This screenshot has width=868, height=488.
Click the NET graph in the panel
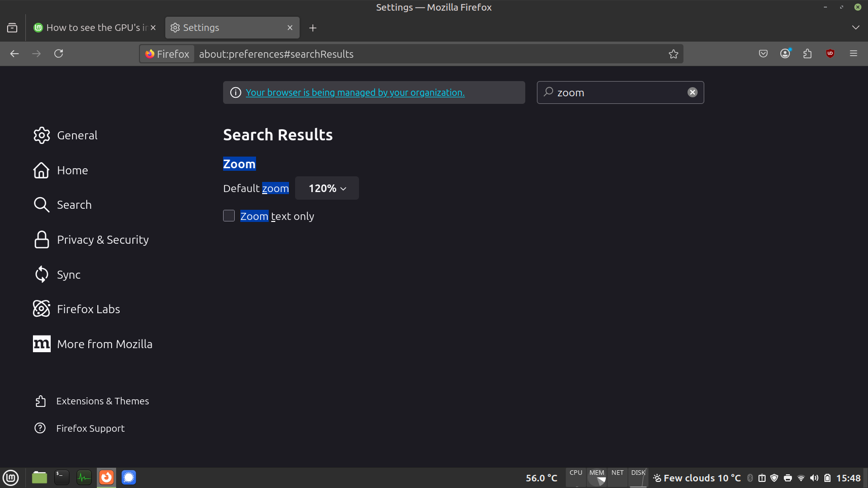pos(618,478)
